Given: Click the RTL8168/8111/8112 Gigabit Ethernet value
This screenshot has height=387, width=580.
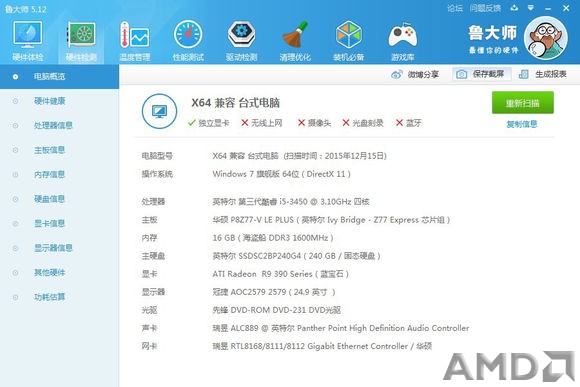Looking at the screenshot, I should (322, 346).
